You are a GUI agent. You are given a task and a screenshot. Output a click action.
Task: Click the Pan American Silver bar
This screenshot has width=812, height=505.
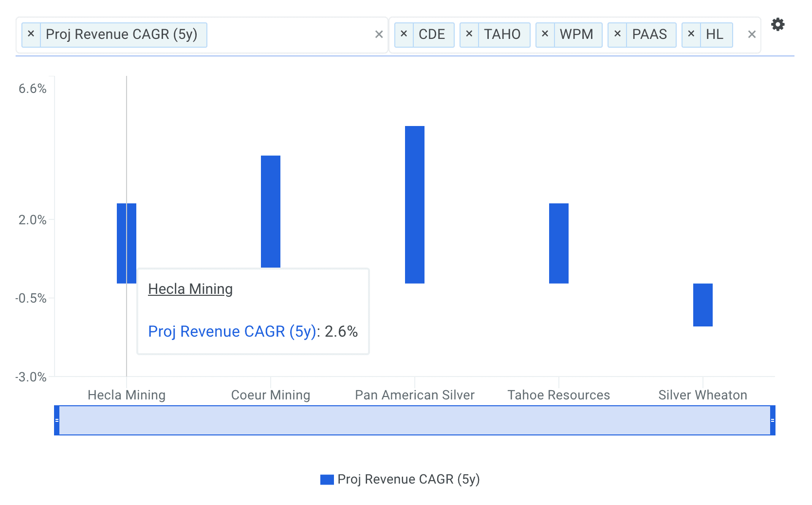[414, 204]
